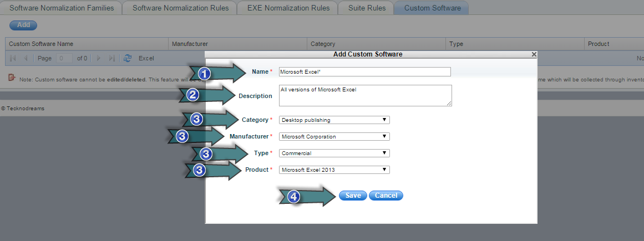Click the next page arrow icon

(99, 58)
